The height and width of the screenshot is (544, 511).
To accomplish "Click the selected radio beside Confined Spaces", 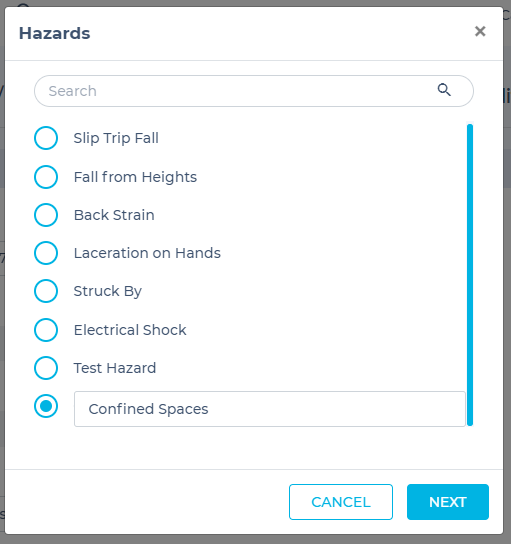I will pos(46,406).
